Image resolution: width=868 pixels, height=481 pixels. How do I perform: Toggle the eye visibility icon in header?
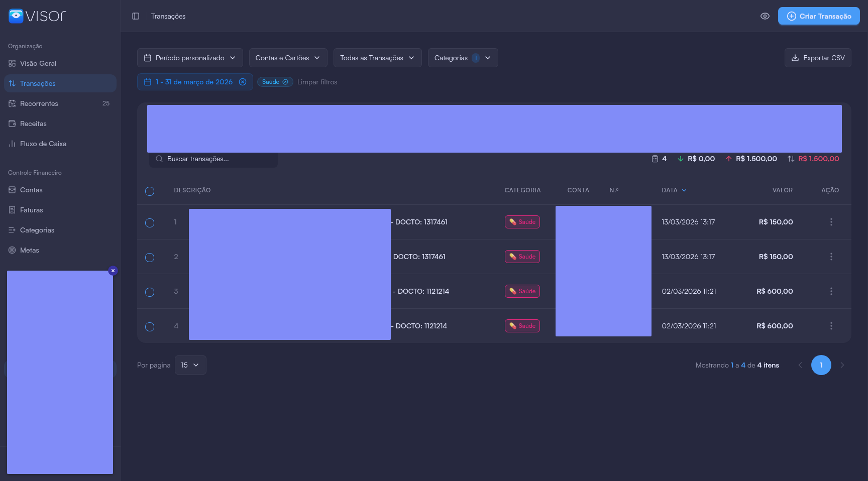(765, 16)
